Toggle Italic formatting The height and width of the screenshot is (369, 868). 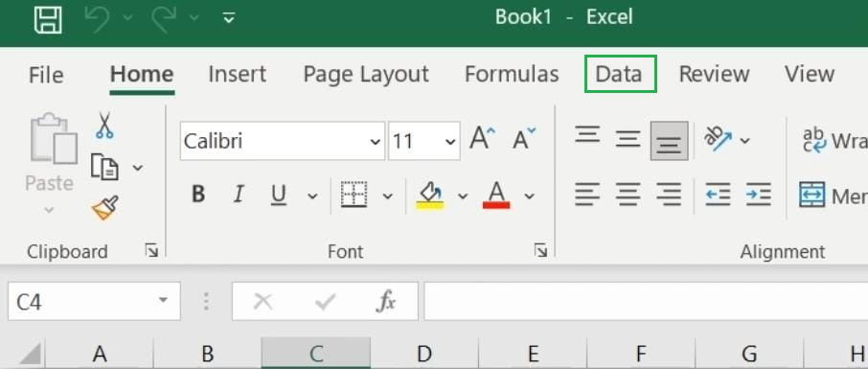[239, 195]
